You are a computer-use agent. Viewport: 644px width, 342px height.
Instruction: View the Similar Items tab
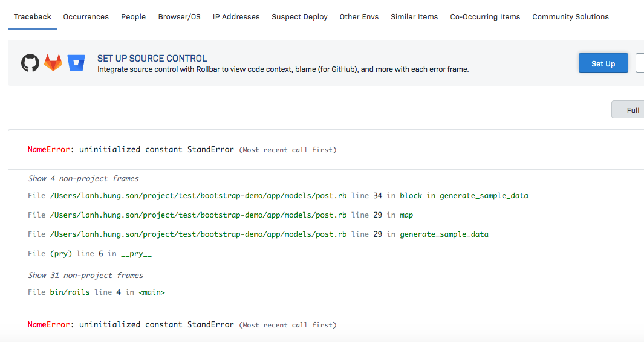[x=414, y=17]
